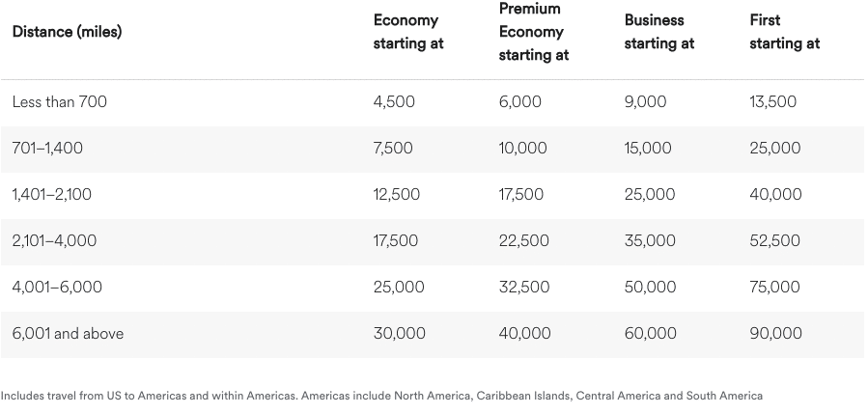Select the 6,001 and above row
Viewport: 868px width, 414px height.
tap(68, 333)
